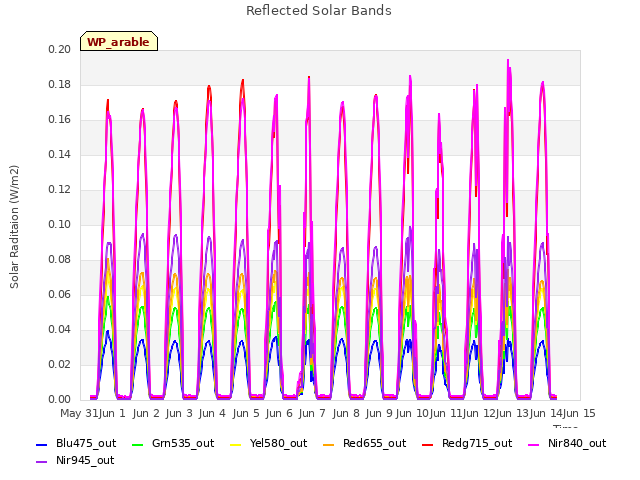Screen dimensions: 640x480
Task: Click the Solar Raditaion (W/m2) axis label
Action: coord(14,227)
